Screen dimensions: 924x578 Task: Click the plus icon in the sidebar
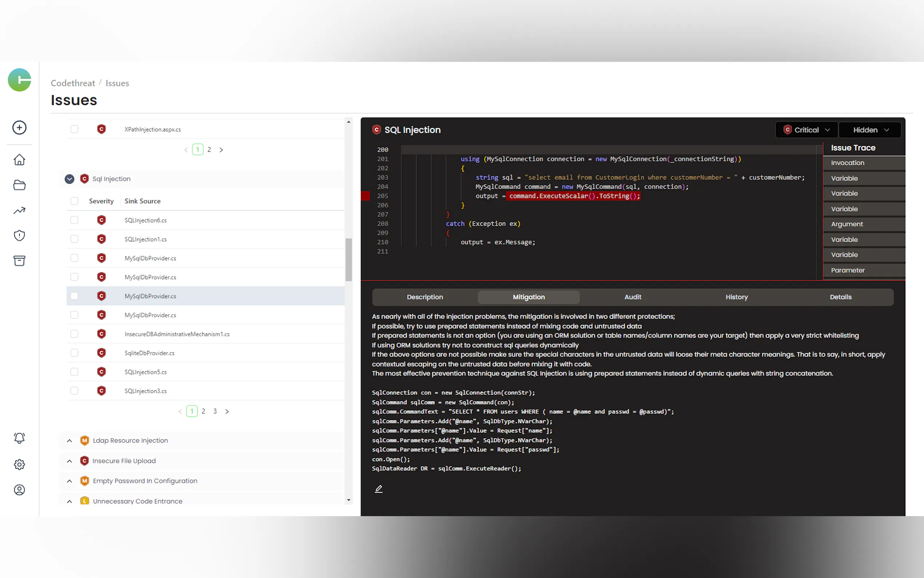(x=20, y=128)
